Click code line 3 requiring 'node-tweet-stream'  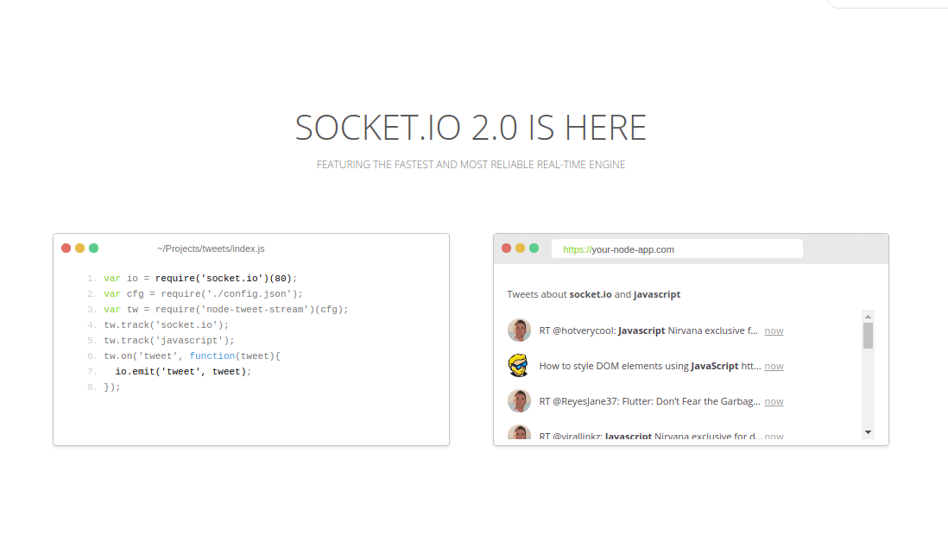click(x=226, y=309)
